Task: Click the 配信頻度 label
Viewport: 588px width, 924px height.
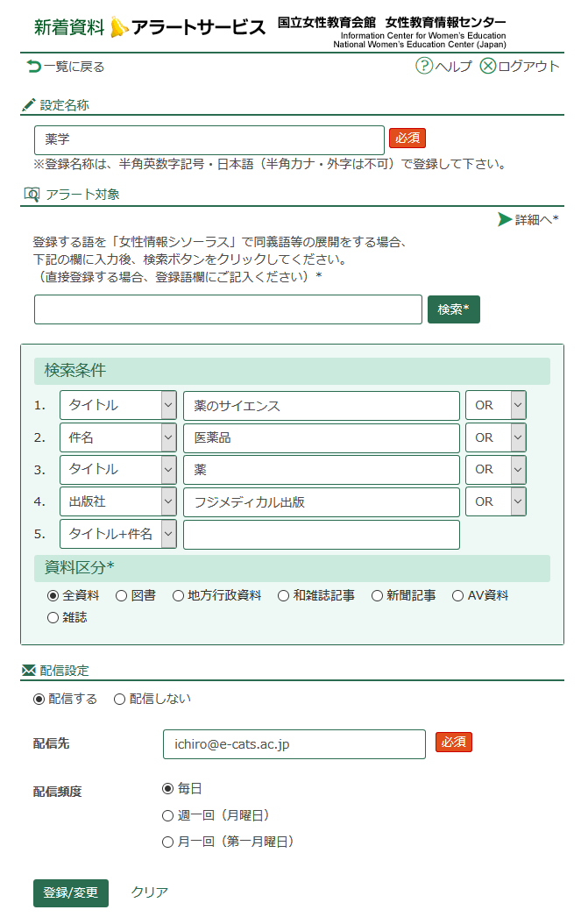Action: coord(57,792)
